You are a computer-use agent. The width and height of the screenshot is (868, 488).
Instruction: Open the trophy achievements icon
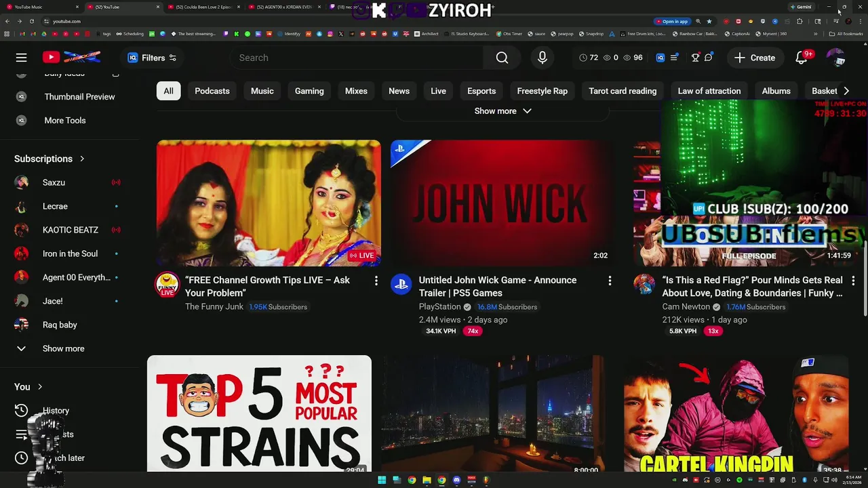(695, 58)
